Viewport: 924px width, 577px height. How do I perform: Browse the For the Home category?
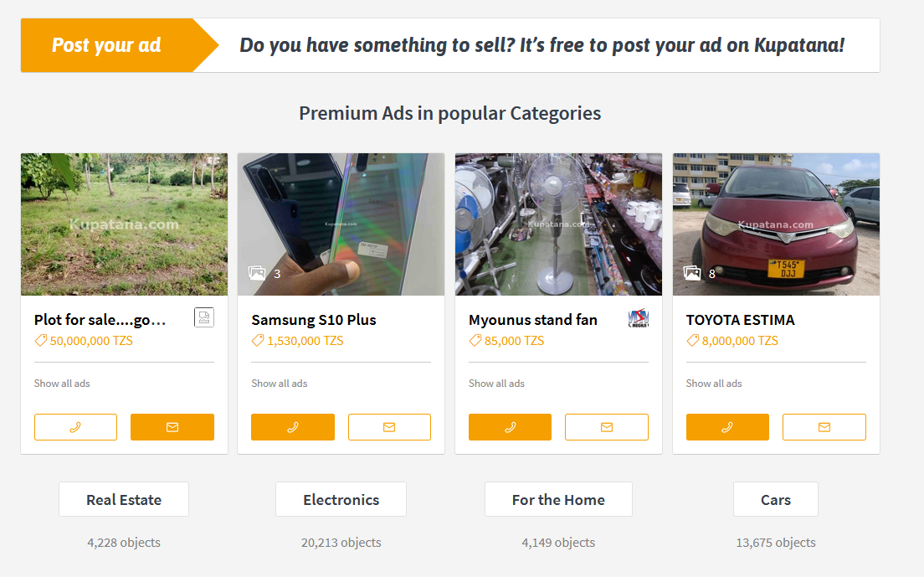[558, 500]
